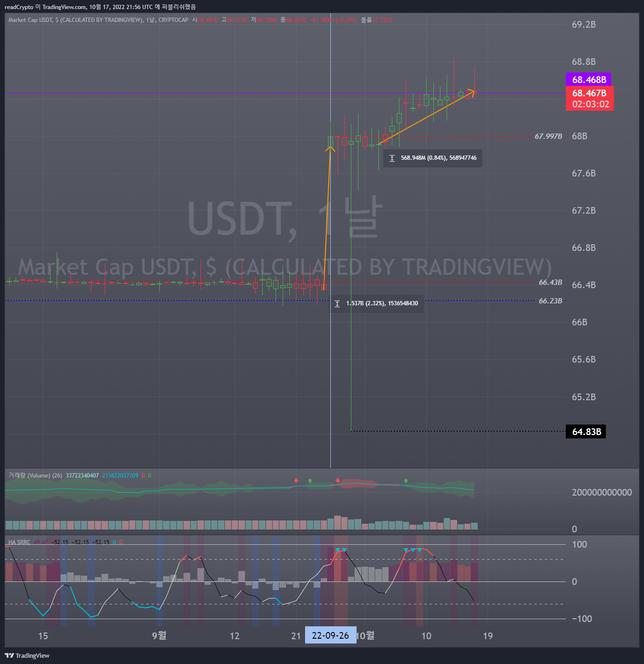Click the 69.2B price axis label

tap(584, 25)
